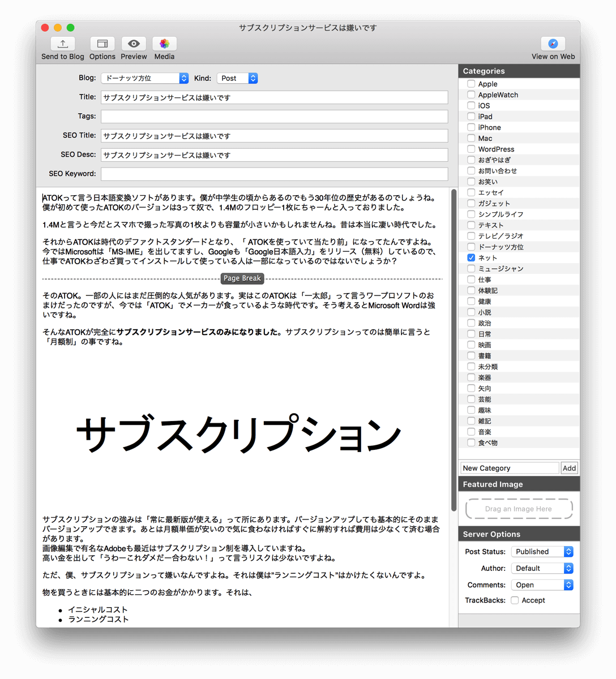Click the Featured Image drop area
Viewport: 616px width, 679px height.
point(519,509)
